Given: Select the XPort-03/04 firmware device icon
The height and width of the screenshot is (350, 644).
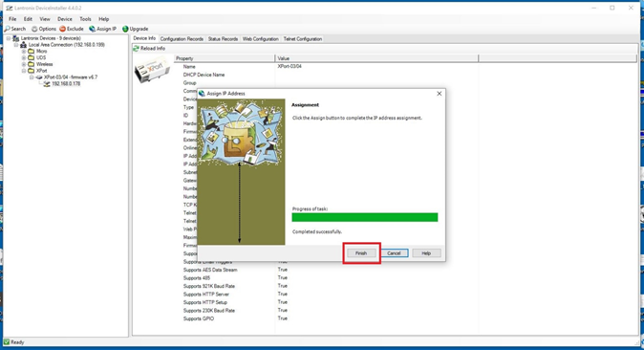Looking at the screenshot, I should coord(39,77).
